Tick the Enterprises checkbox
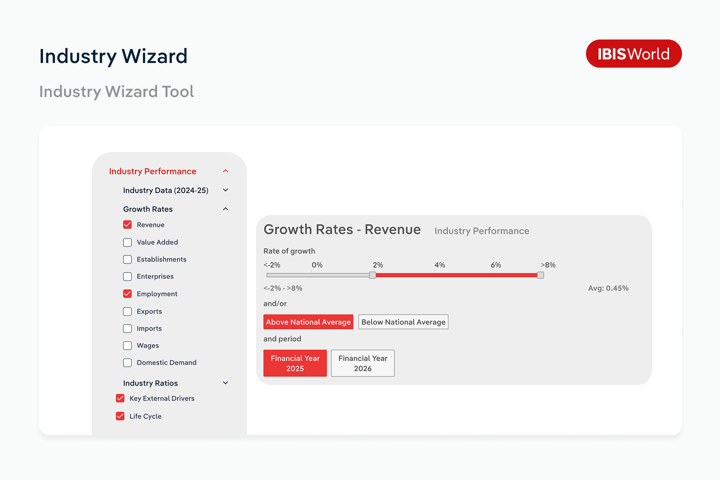This screenshot has height=480, width=720. 127,277
